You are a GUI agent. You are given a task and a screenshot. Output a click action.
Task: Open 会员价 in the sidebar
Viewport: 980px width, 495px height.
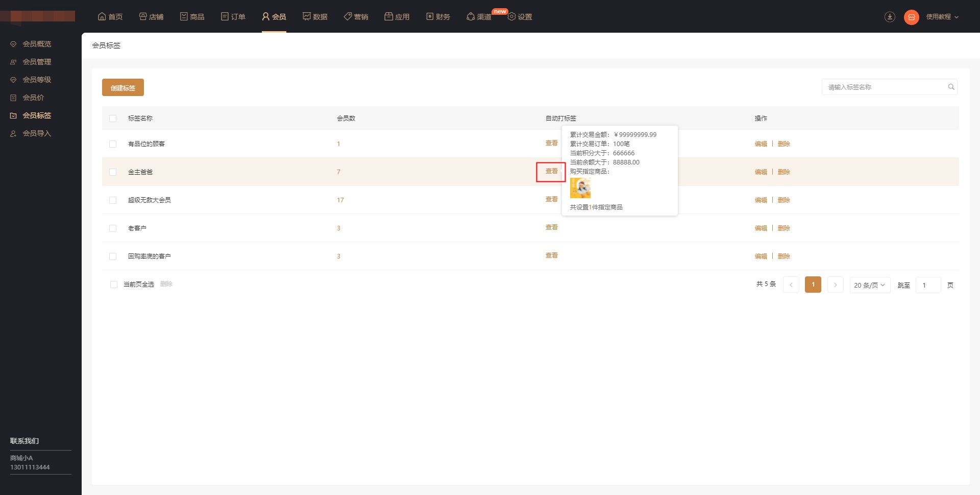pos(33,98)
